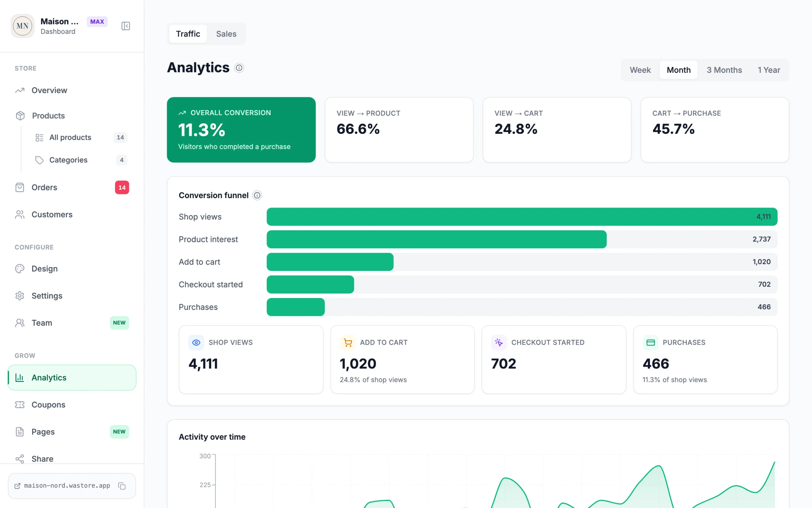Open the Pages section
The height and width of the screenshot is (508, 812).
72,432
